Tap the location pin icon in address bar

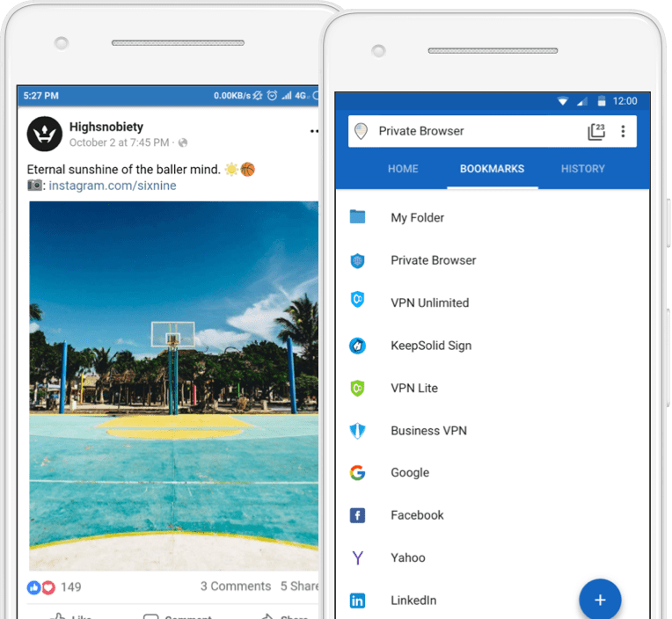(361, 131)
